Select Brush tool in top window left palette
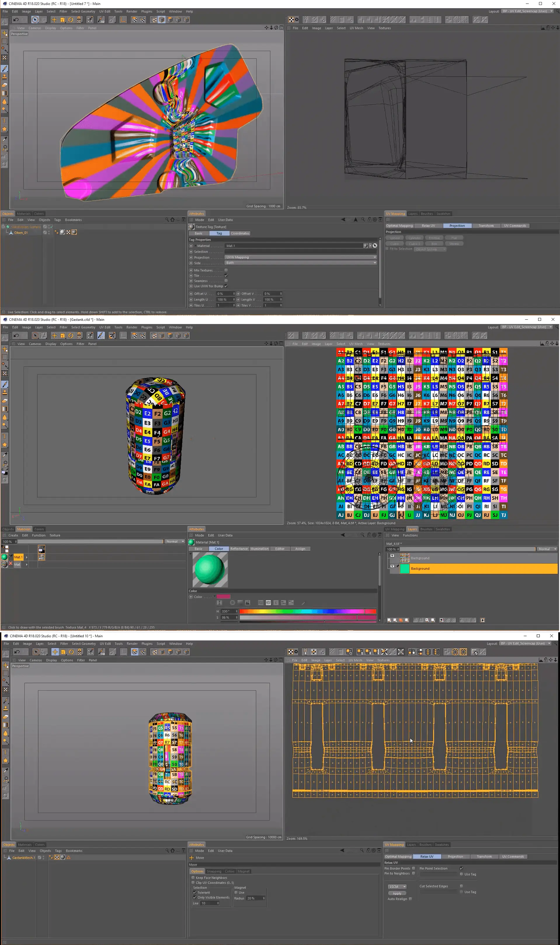The image size is (560, 945). (x=5, y=69)
